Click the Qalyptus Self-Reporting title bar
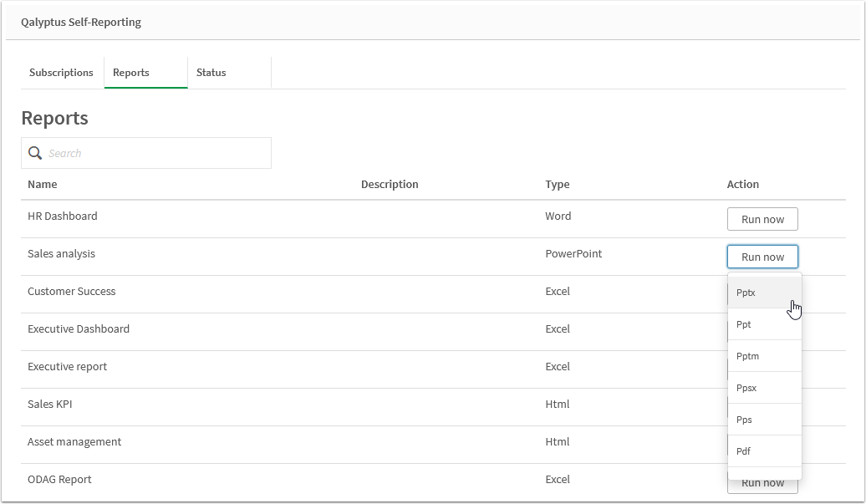Viewport: 866px width, 504px height. (x=83, y=22)
